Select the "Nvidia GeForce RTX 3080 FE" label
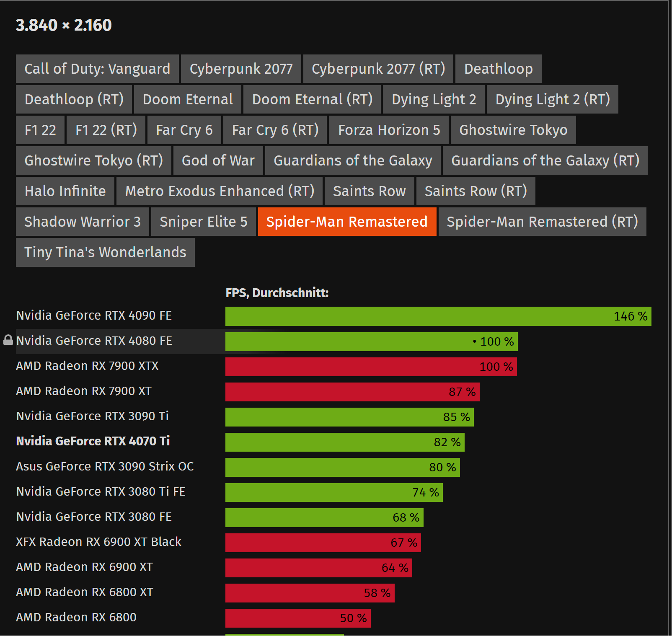672x636 pixels. click(94, 517)
